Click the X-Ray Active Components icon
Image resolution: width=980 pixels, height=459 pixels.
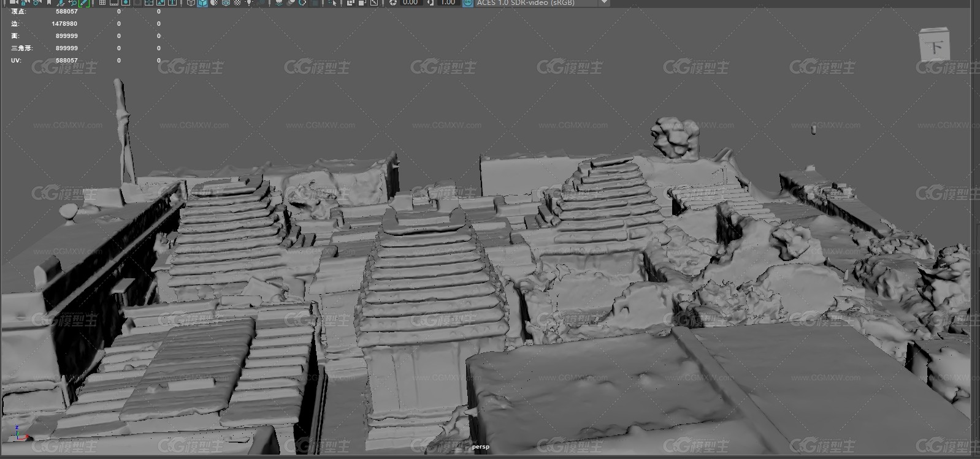[362, 3]
